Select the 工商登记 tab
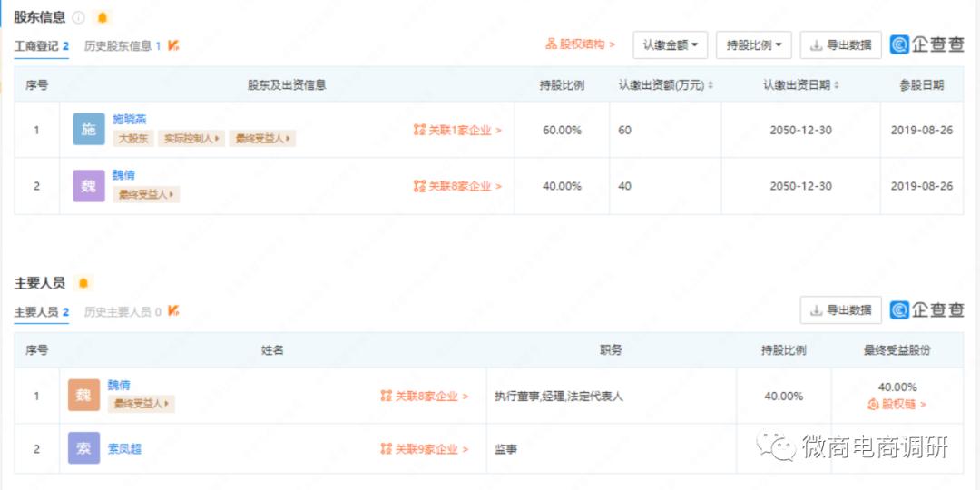The image size is (980, 490). 41,45
